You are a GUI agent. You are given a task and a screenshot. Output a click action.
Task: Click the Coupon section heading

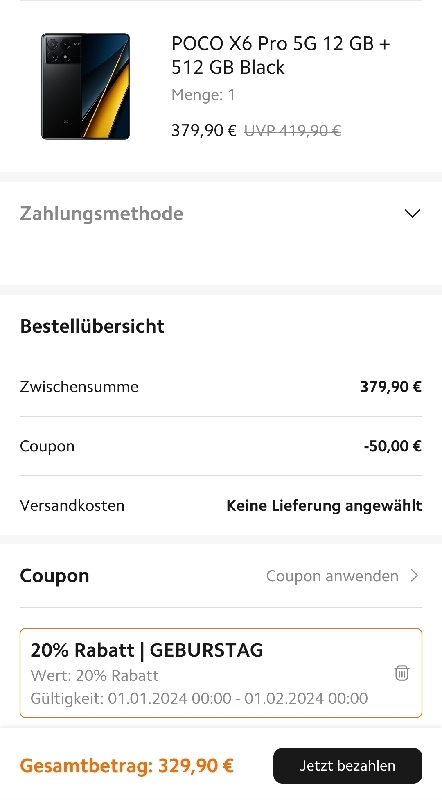[x=54, y=576]
